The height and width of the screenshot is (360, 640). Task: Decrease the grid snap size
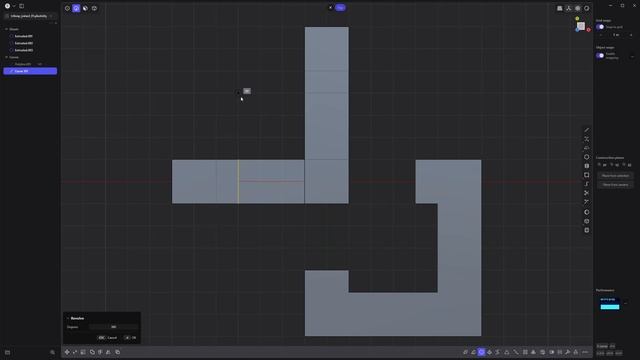pos(601,35)
